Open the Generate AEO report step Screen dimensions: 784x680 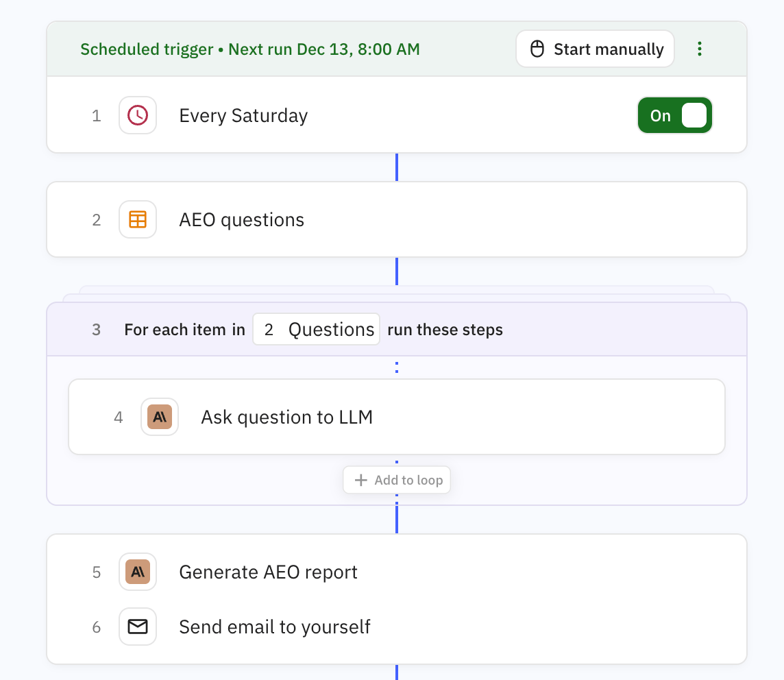pos(268,572)
